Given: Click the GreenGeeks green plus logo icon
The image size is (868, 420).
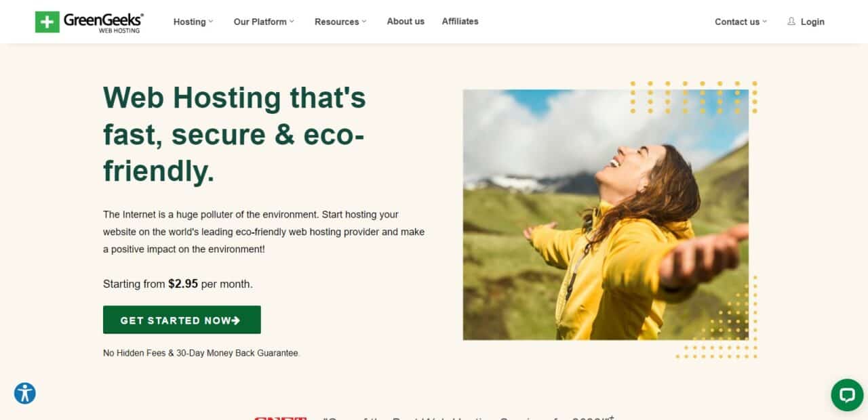Looking at the screenshot, I should click(x=47, y=22).
